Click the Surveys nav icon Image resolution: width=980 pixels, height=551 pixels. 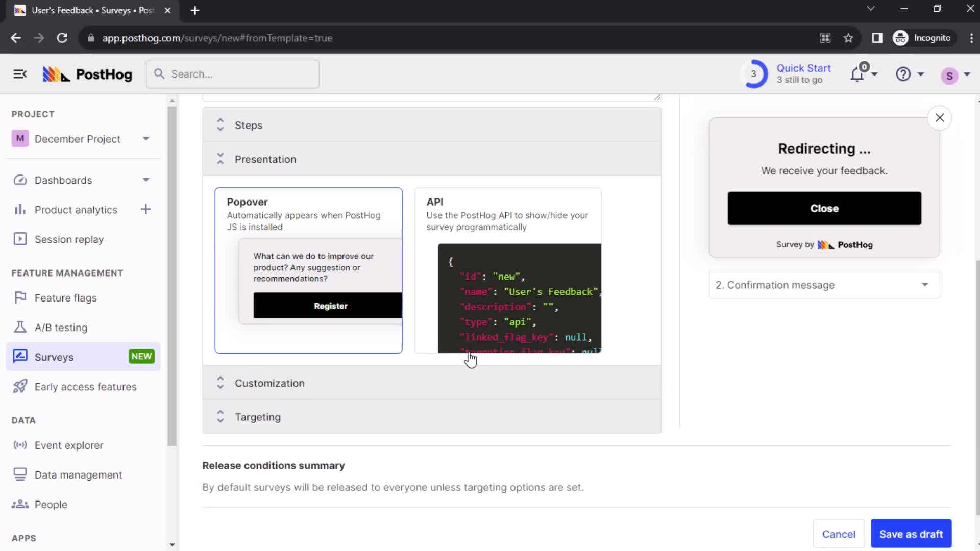[19, 357]
